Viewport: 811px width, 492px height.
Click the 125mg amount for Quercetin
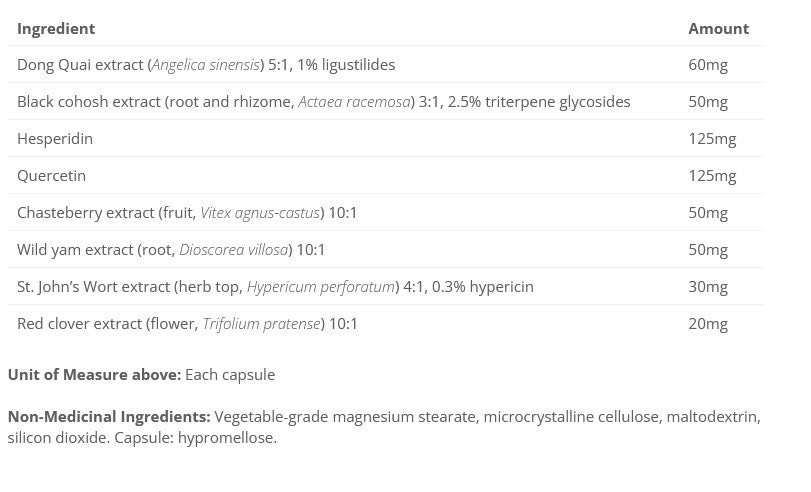click(712, 176)
